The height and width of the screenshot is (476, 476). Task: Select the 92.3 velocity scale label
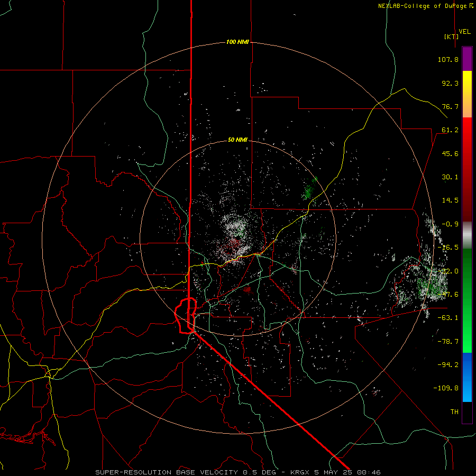(x=450, y=83)
